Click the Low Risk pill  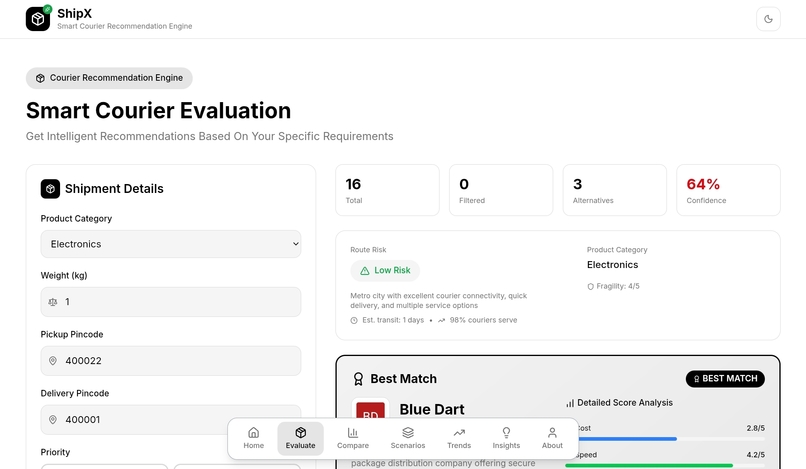[385, 270]
